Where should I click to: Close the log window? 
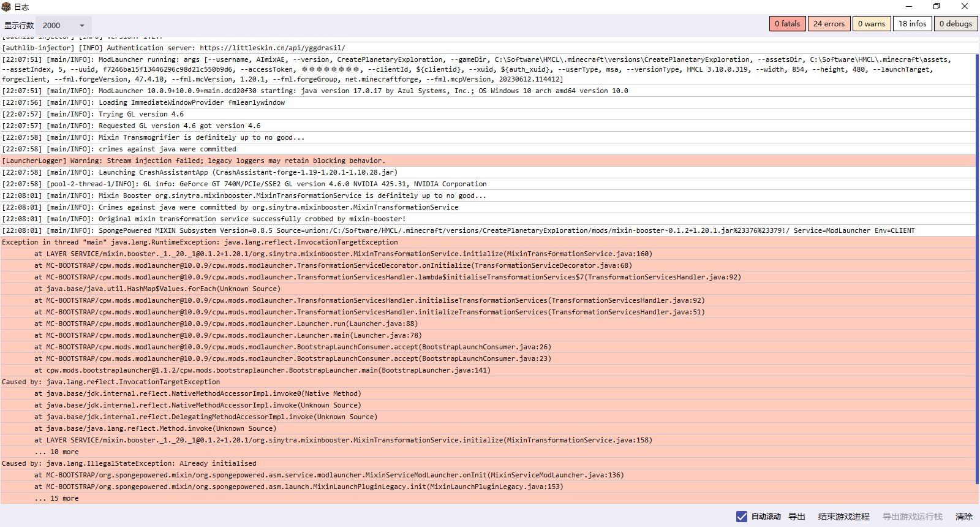click(964, 7)
